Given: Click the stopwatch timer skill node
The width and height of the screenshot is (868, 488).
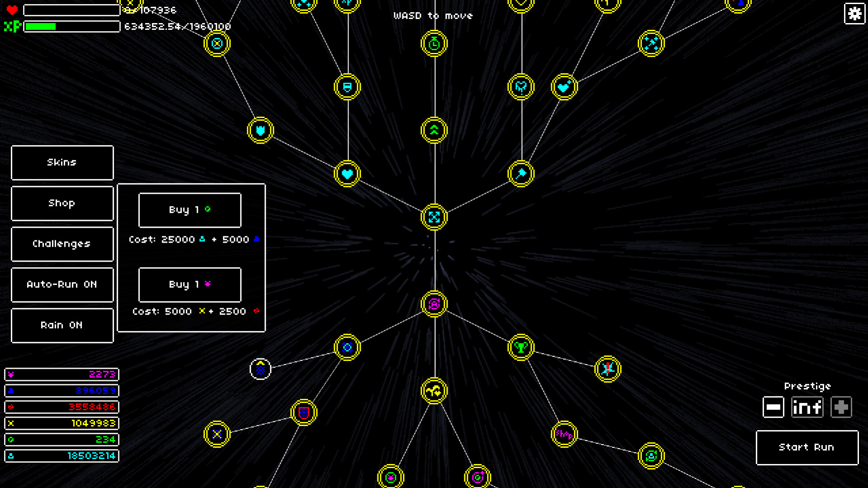Looking at the screenshot, I should 434,43.
